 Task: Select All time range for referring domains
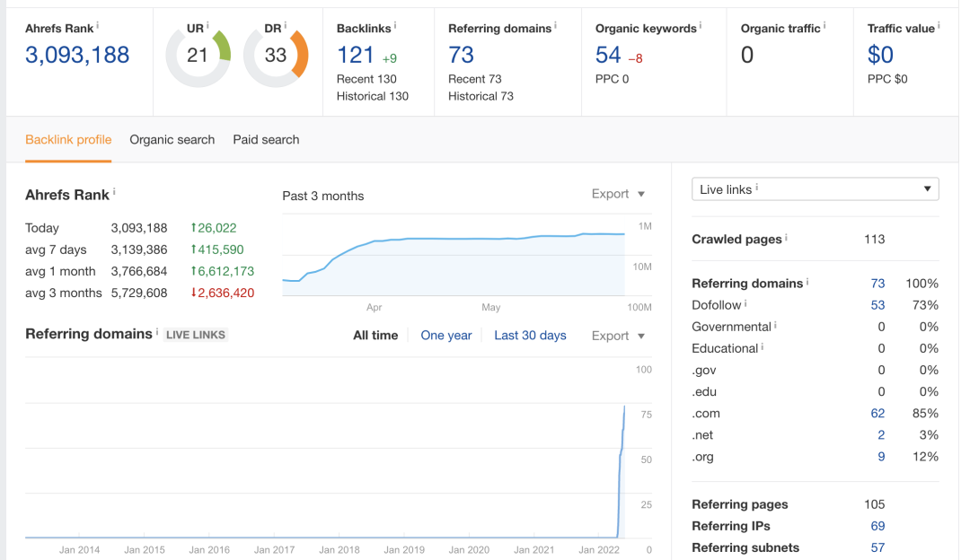click(x=375, y=336)
